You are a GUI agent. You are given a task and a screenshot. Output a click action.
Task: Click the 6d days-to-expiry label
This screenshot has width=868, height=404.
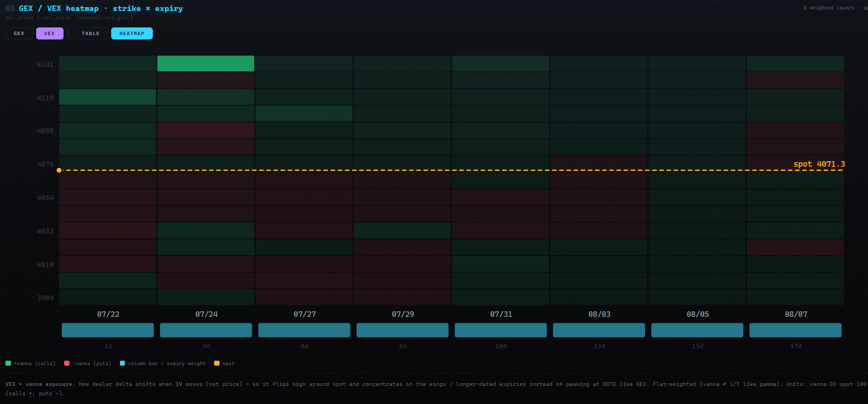(x=304, y=346)
